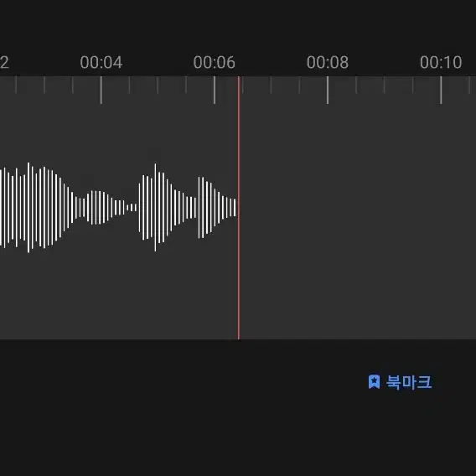This screenshot has width=476, height=476.
Task: Click the short tick just right of the playhead
Action: tap(242, 85)
